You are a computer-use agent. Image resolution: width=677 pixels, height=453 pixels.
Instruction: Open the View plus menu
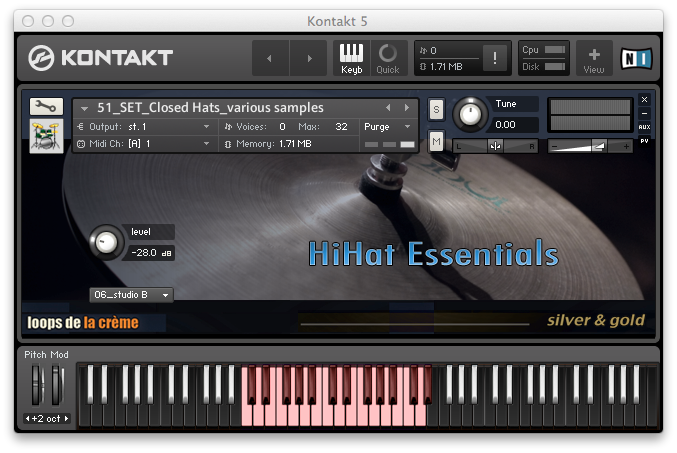594,58
